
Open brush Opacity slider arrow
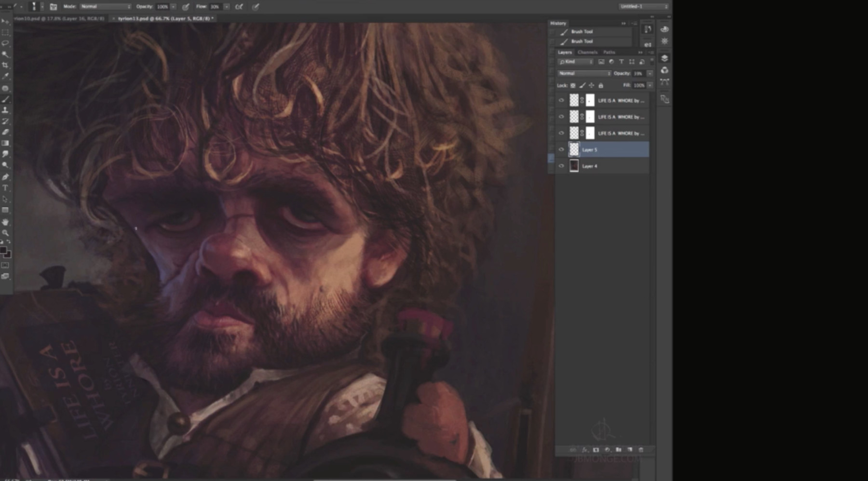(173, 7)
